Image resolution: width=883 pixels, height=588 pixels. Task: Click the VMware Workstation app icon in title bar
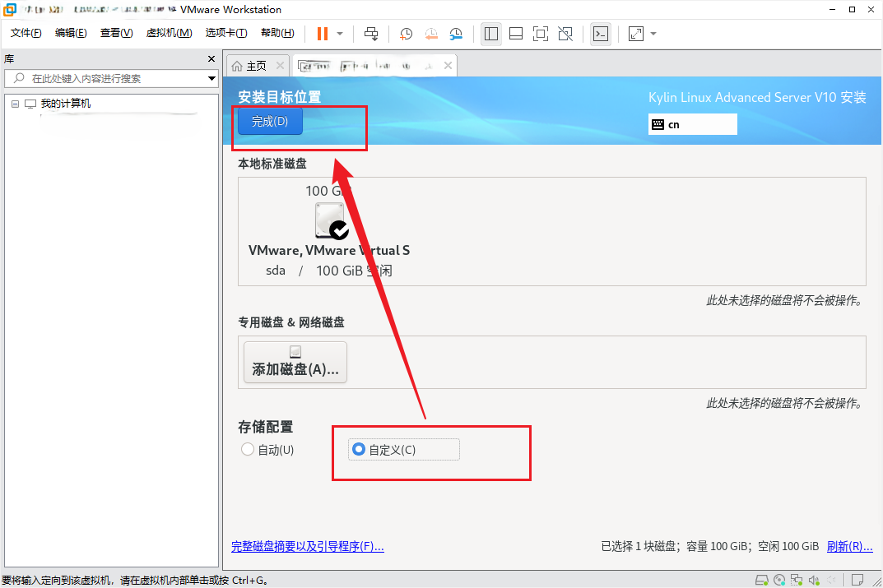click(x=10, y=10)
